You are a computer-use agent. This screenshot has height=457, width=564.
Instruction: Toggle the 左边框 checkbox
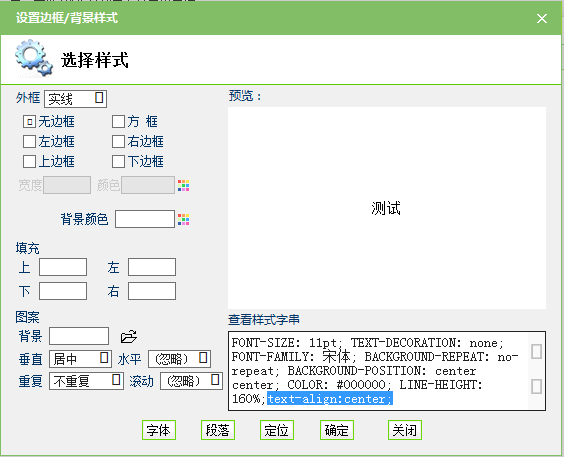(29, 141)
